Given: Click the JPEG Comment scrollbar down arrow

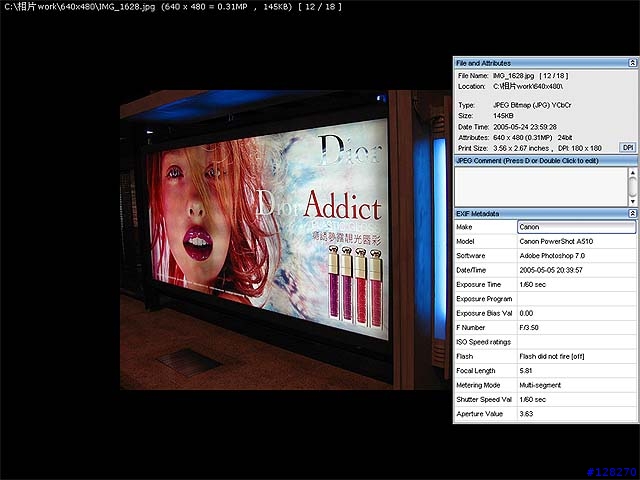Looking at the screenshot, I should point(632,201).
